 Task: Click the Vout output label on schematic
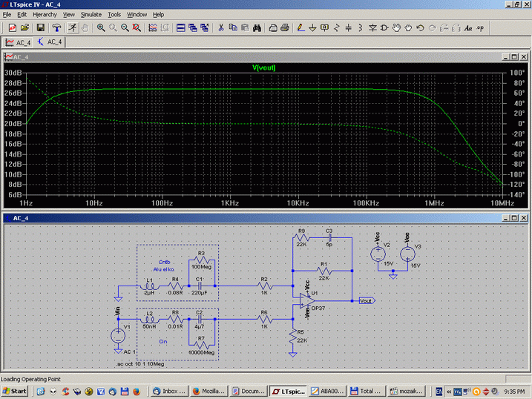[x=367, y=300]
